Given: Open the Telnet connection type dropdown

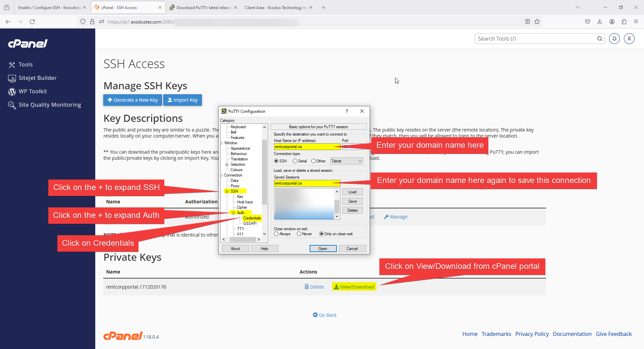Looking at the screenshot, I should point(346,161).
